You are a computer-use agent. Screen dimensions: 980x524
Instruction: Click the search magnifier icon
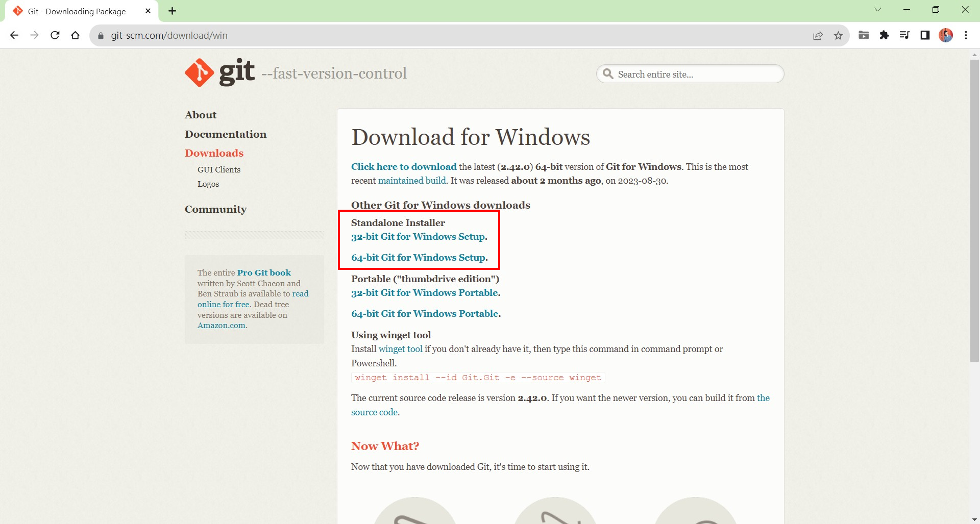608,74
